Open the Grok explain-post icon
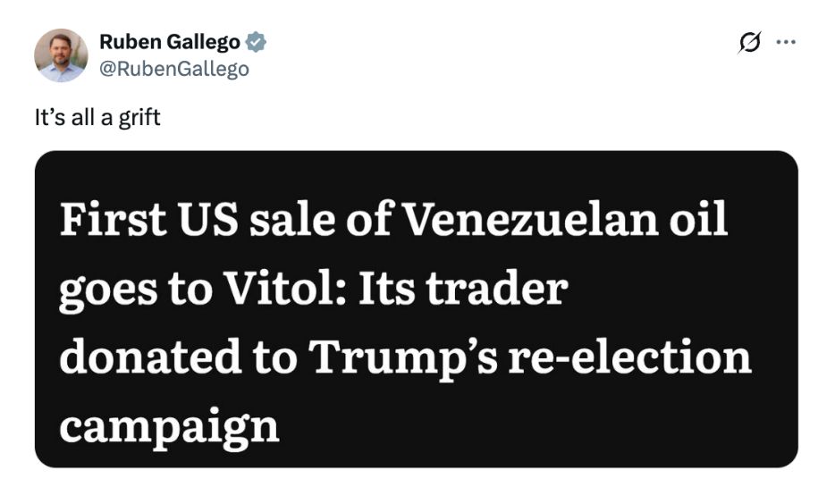 [749, 43]
